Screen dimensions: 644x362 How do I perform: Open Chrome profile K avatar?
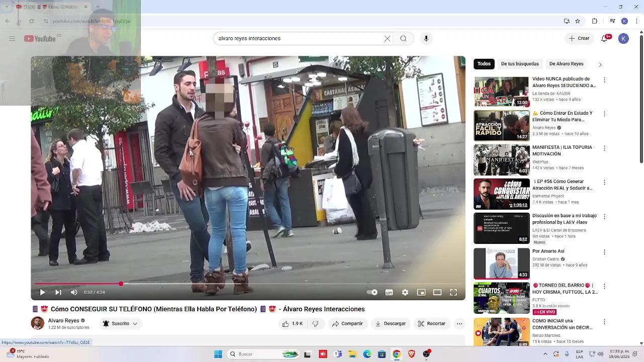(x=624, y=21)
